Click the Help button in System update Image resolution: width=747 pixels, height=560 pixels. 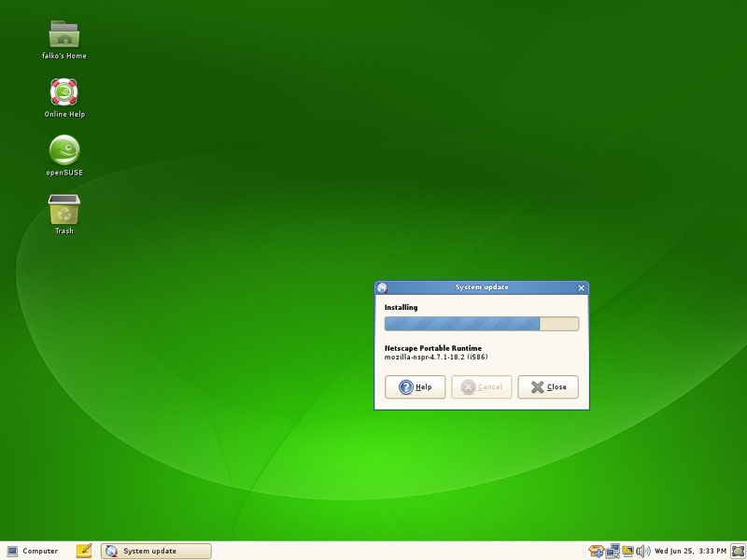pos(415,386)
